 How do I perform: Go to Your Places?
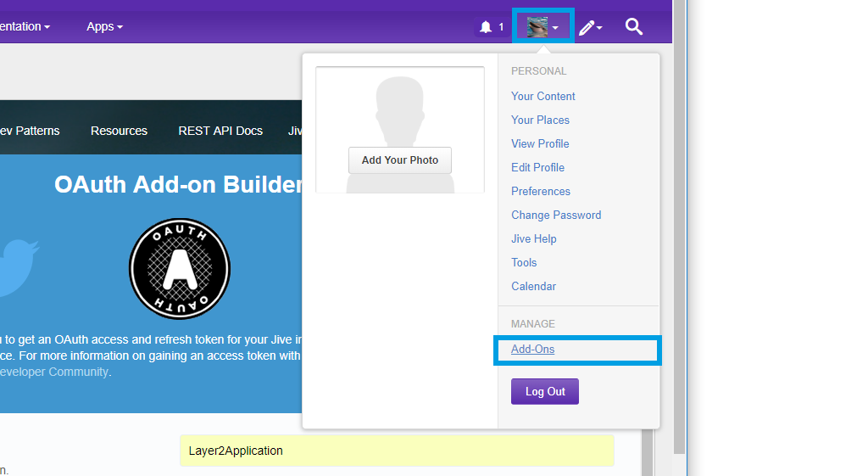(540, 120)
